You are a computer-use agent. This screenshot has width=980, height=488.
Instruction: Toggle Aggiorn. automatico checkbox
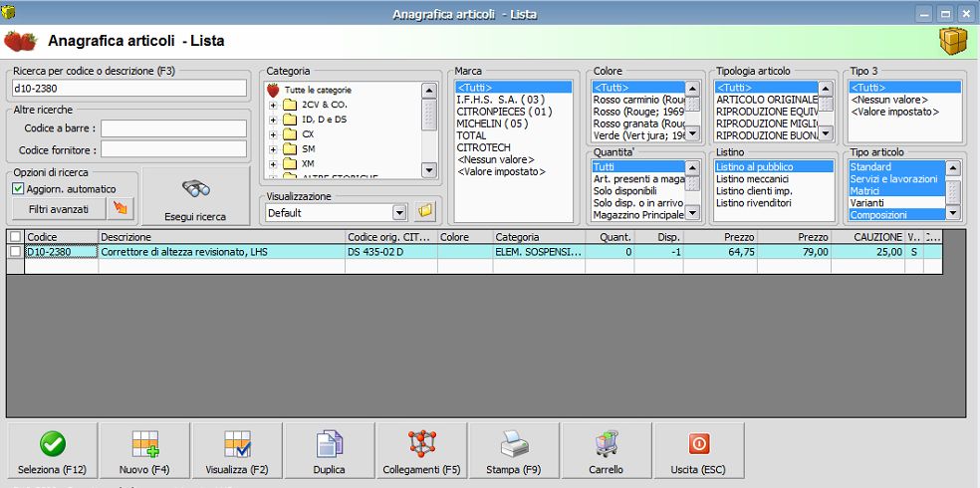18,188
